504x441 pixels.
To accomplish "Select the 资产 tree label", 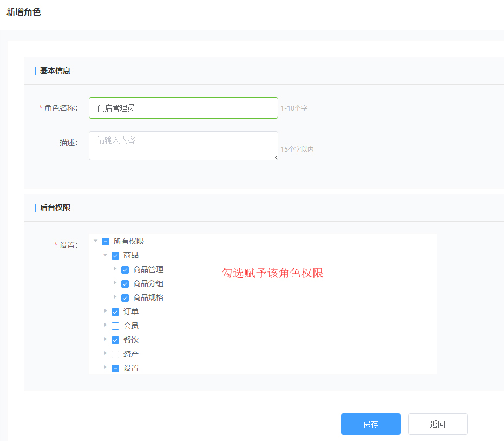I will 131,354.
